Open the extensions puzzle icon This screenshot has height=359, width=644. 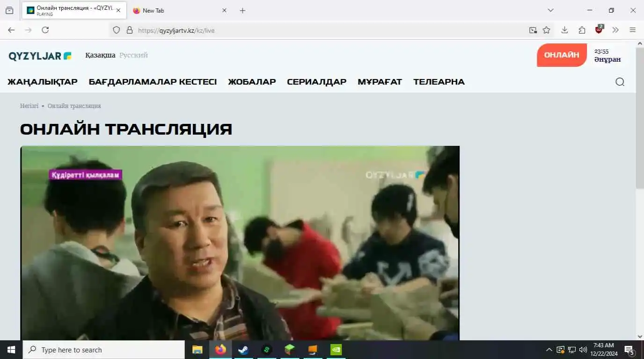(582, 30)
